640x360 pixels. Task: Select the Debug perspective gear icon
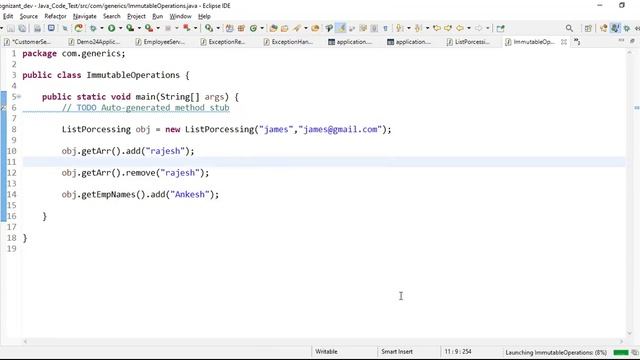[x=627, y=28]
